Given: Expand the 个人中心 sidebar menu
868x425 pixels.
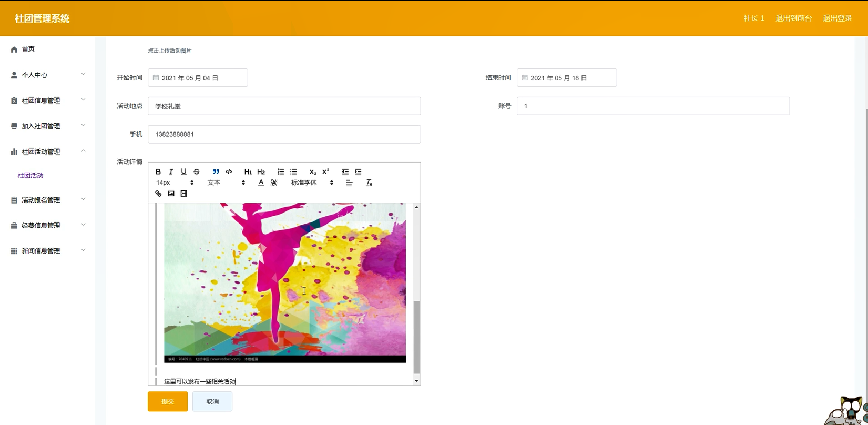Looking at the screenshot, I should [47, 75].
